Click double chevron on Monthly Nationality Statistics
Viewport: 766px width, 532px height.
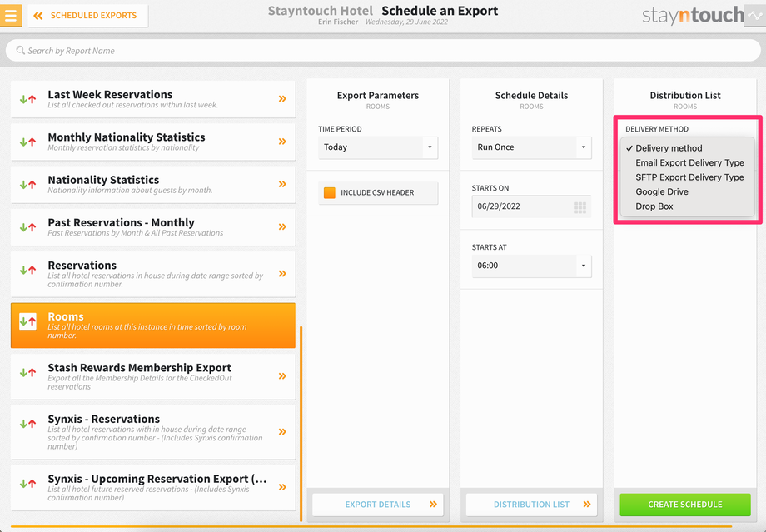(x=282, y=142)
